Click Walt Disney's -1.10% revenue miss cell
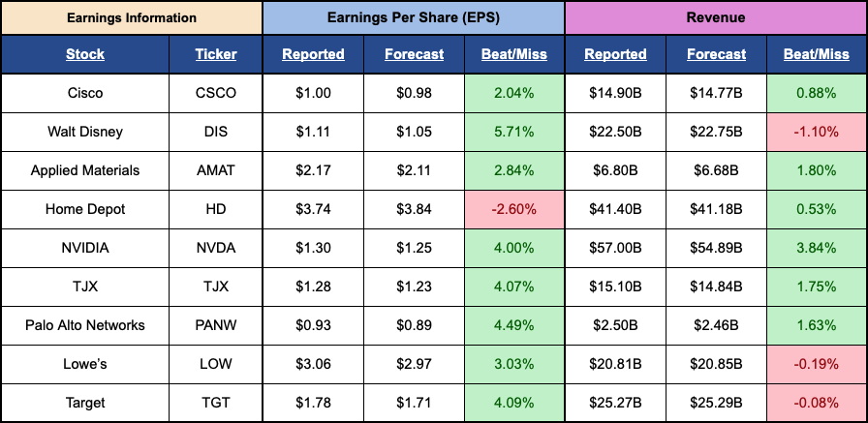 pyautogui.click(x=816, y=132)
